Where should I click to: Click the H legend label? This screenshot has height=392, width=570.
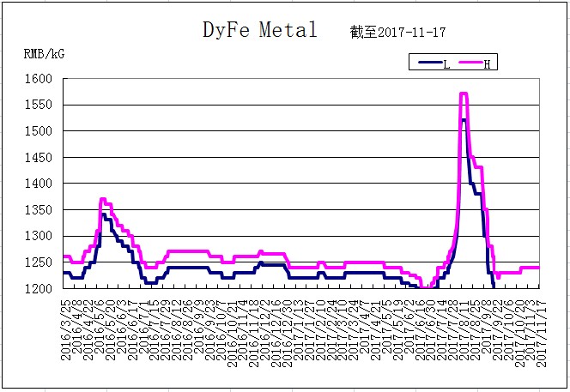(487, 64)
